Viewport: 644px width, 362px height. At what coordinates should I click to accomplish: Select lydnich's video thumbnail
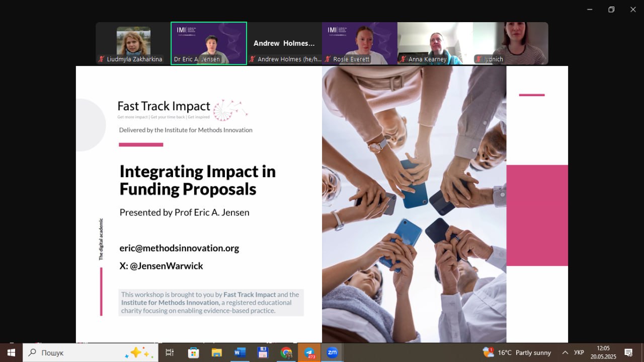pyautogui.click(x=511, y=43)
